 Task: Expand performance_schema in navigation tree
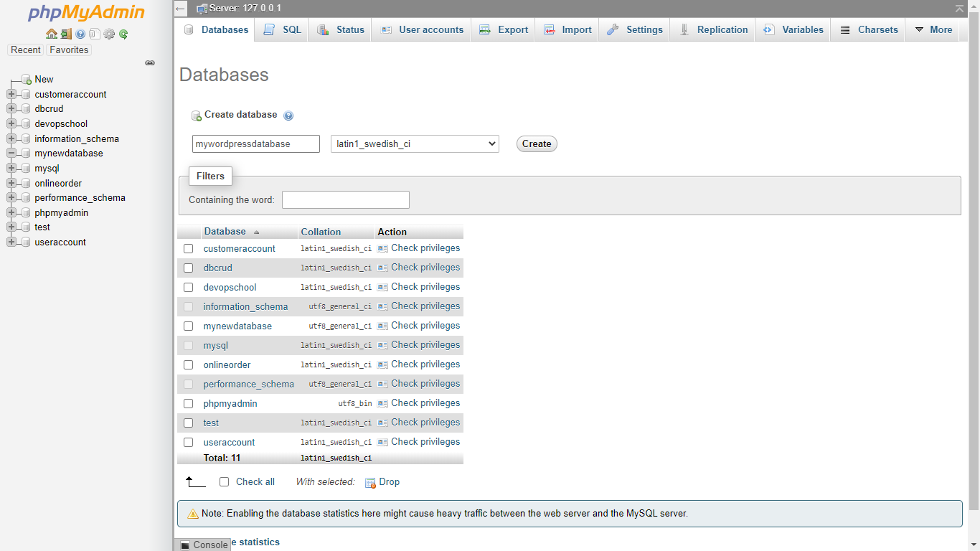point(11,198)
